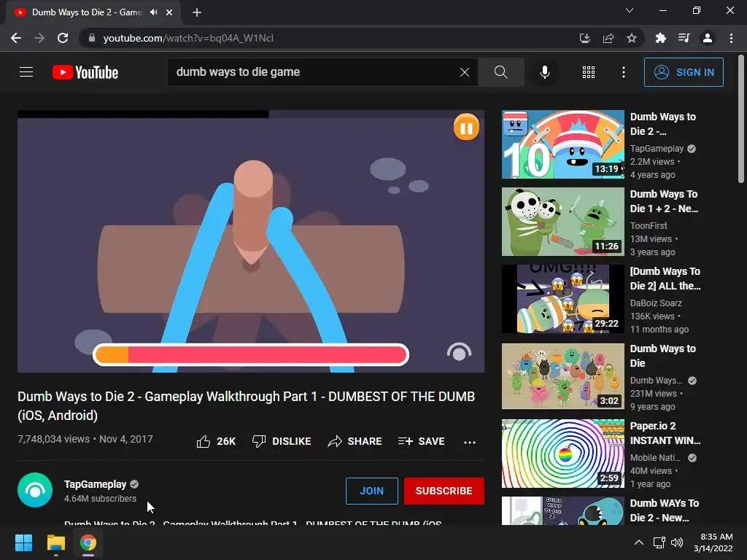Click the Mobile Nati... channel name
Viewport: 747px width, 560px height.
(x=656, y=458)
